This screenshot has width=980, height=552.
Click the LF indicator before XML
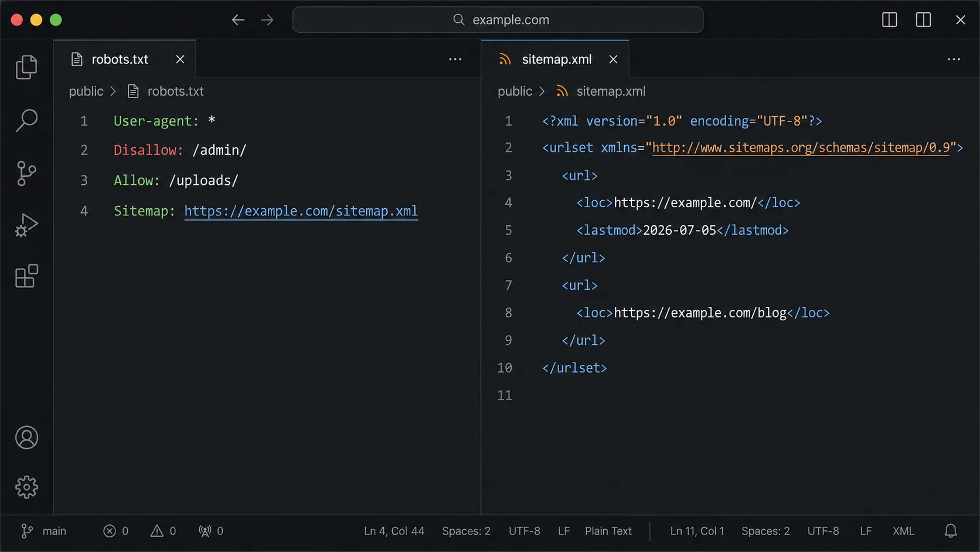pos(866,531)
